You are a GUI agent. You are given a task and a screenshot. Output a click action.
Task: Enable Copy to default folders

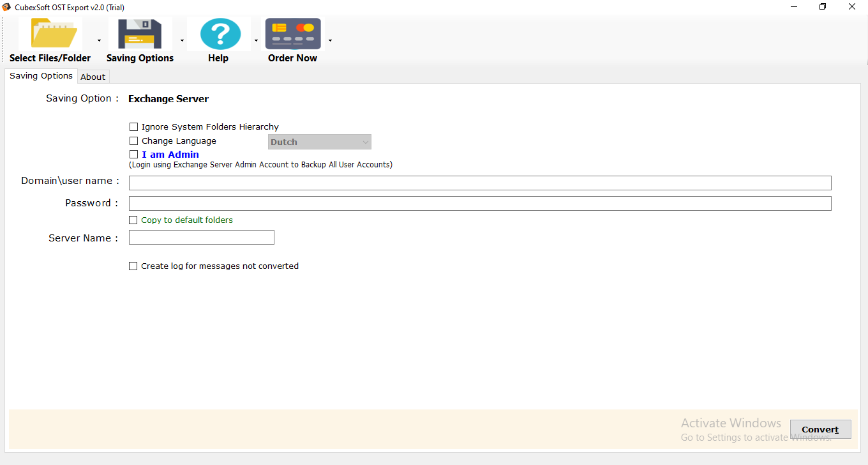[x=133, y=220]
